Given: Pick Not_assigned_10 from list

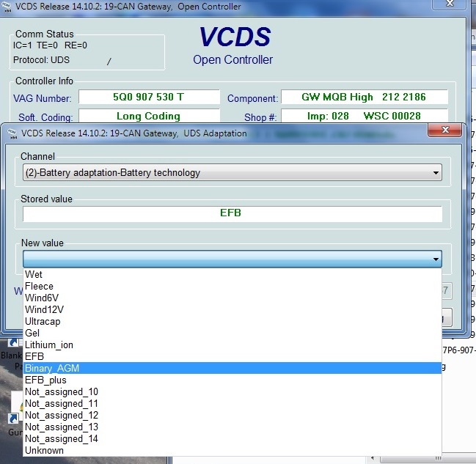Looking at the screenshot, I should (232, 391).
